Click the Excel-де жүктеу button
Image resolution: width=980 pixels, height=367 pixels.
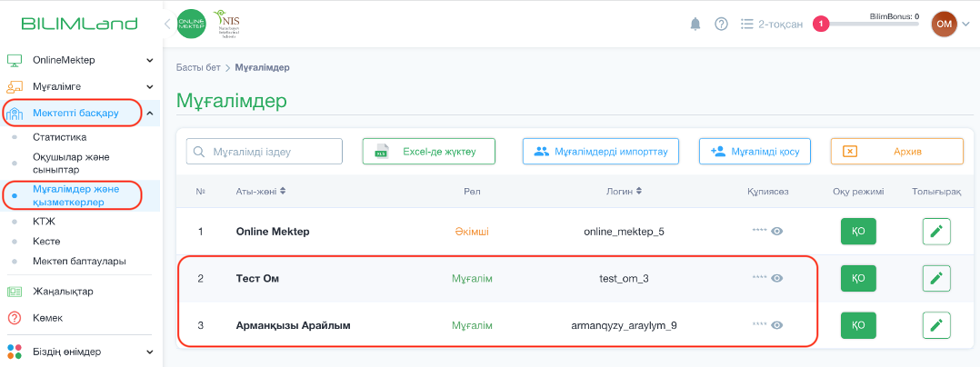point(429,152)
